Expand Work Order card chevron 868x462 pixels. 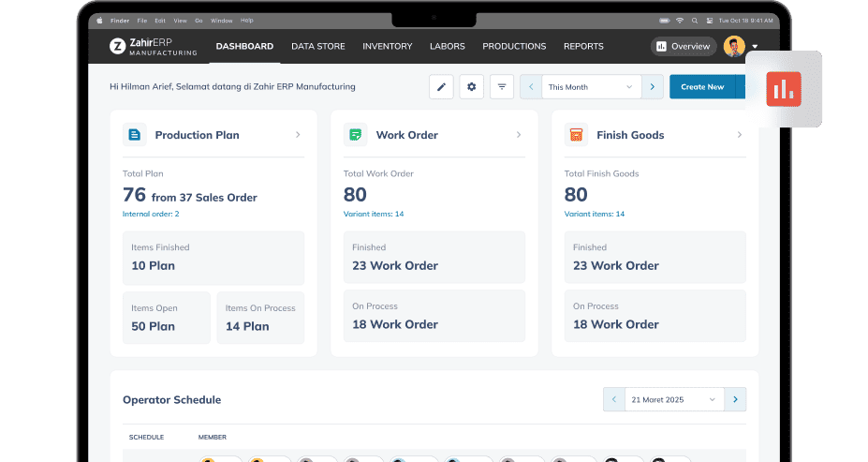(x=519, y=135)
